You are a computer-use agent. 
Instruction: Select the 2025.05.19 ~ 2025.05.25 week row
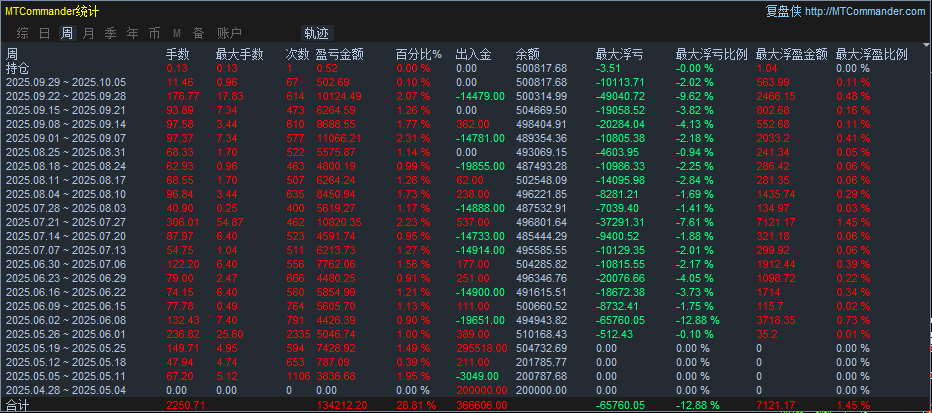pos(466,348)
